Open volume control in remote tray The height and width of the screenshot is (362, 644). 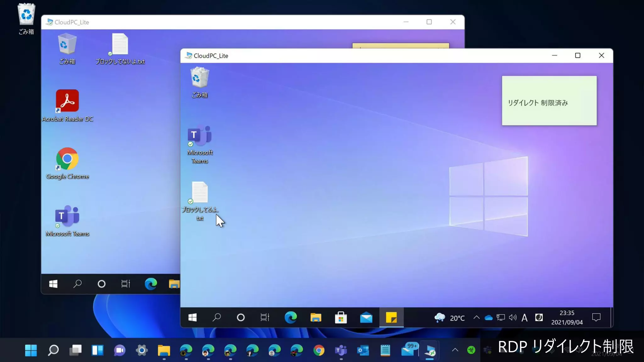click(x=513, y=318)
